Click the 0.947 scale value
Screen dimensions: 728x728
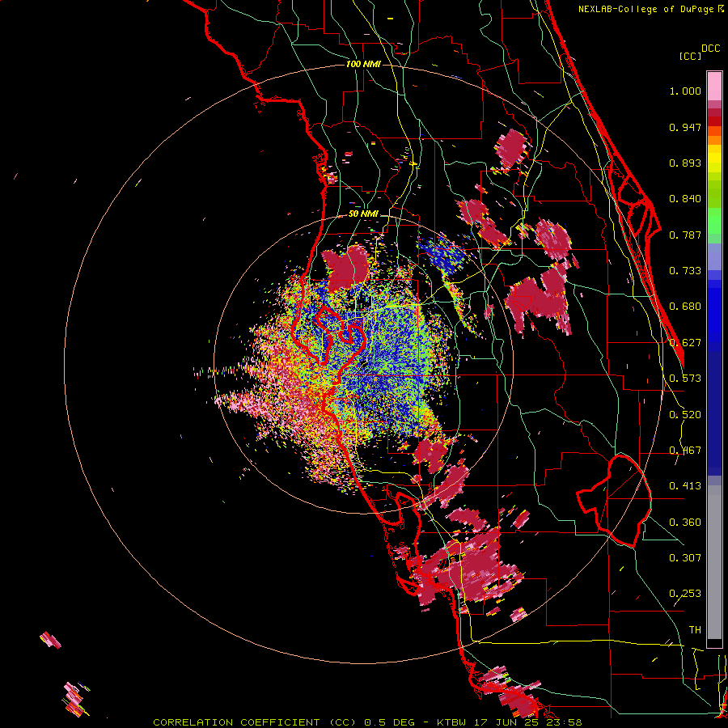pyautogui.click(x=685, y=127)
